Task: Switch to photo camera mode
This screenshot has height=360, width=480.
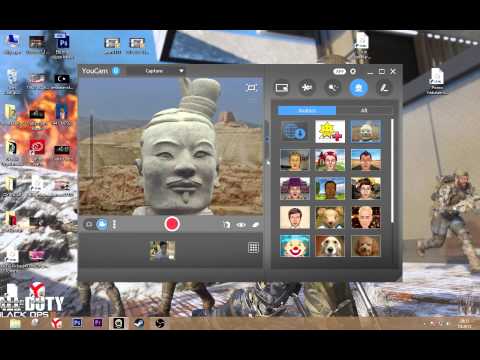Action: tap(89, 224)
